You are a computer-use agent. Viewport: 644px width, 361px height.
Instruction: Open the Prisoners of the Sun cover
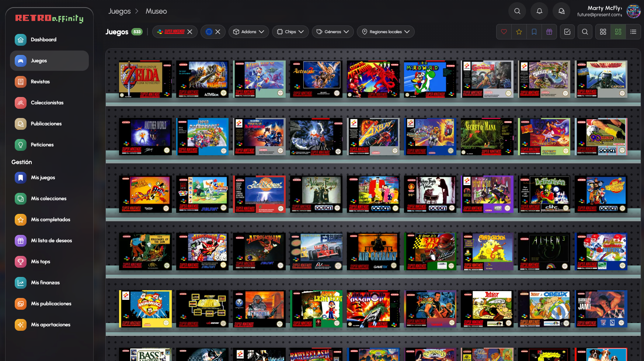click(x=145, y=251)
